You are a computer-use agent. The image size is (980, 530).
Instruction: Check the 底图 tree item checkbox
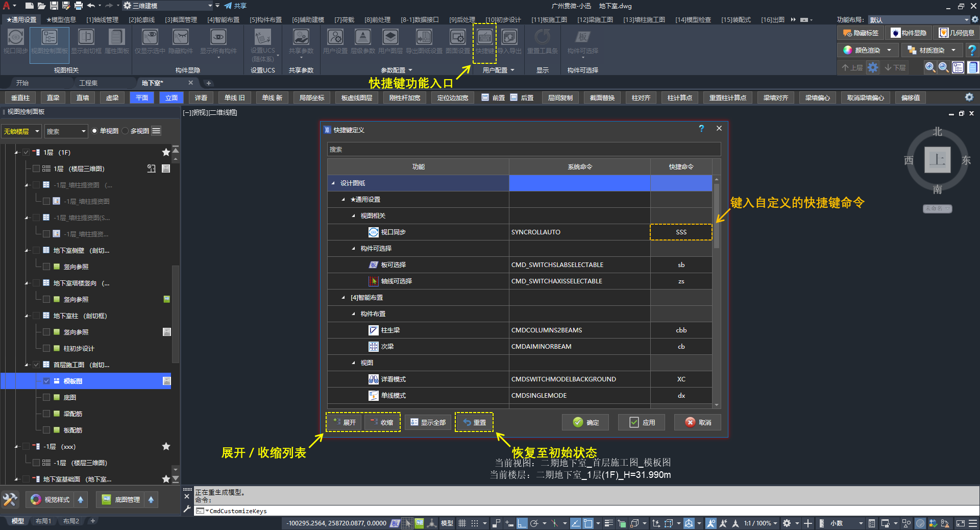[x=46, y=397]
